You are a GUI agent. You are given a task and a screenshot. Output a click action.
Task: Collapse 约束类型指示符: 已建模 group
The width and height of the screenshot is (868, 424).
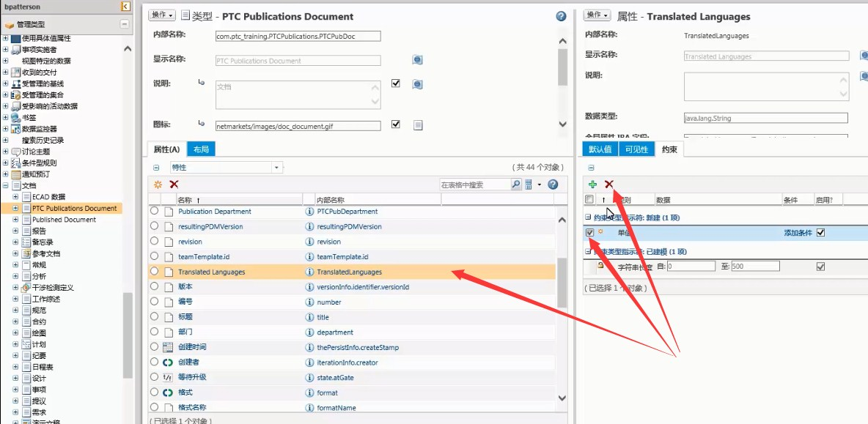pyautogui.click(x=587, y=251)
